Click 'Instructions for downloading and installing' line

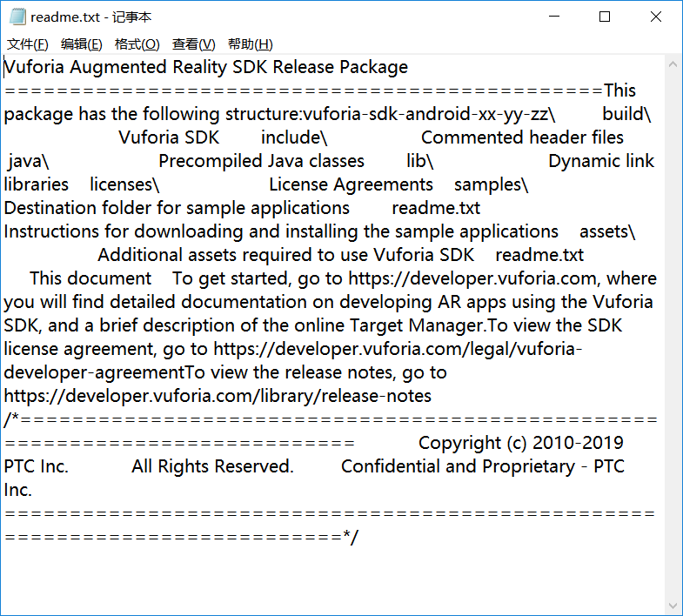point(281,231)
